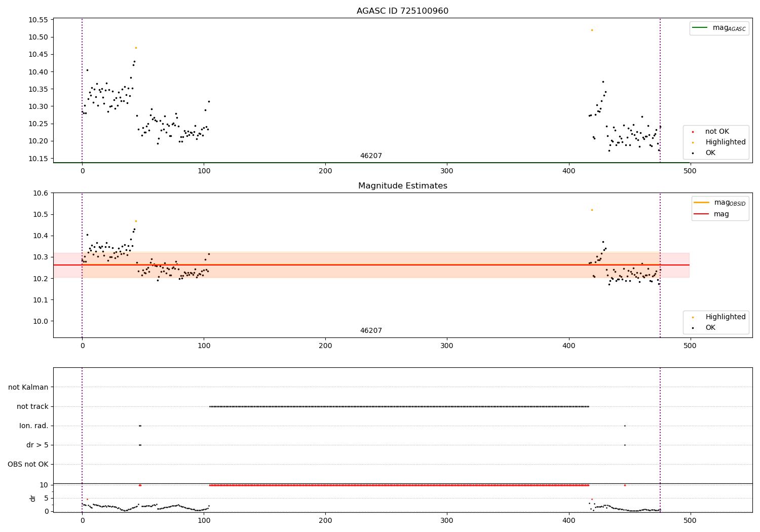
Task: Click the 10.35 y-axis tick label
Action: coord(38,89)
